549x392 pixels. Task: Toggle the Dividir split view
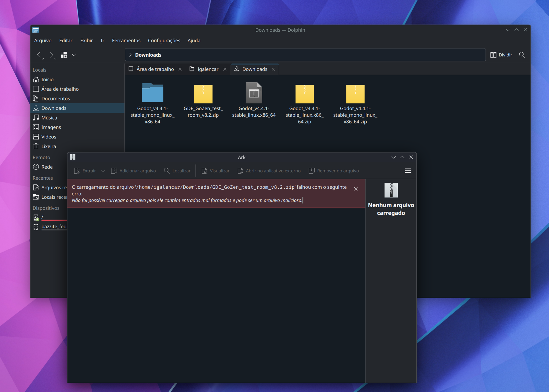pos(501,55)
